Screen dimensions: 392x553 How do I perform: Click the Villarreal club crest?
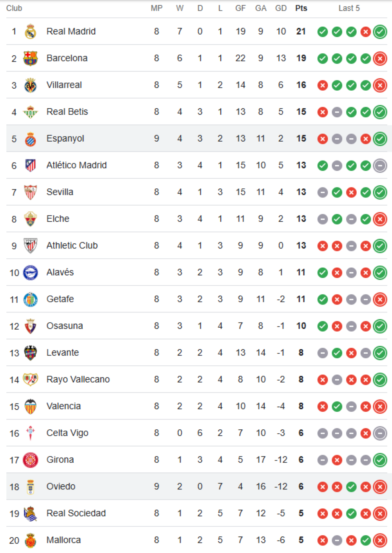pos(31,85)
